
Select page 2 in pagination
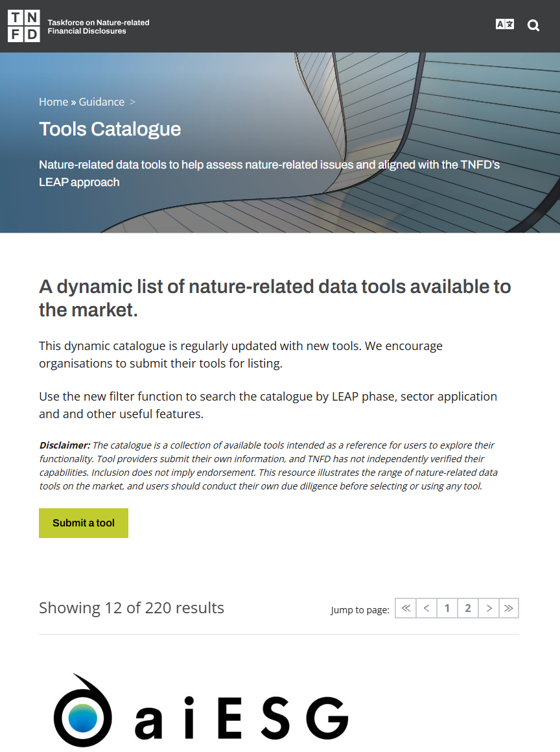pyautogui.click(x=468, y=608)
